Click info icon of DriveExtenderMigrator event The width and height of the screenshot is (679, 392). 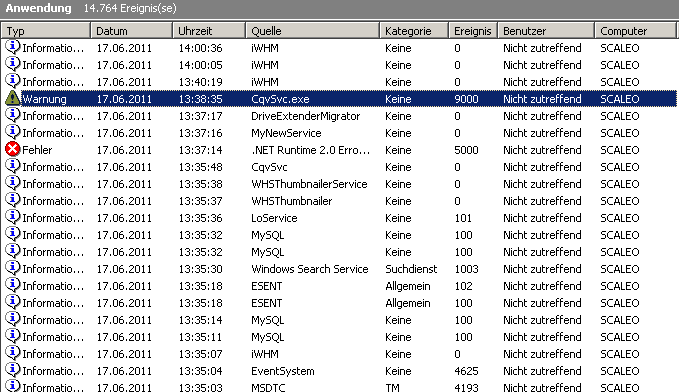coord(13,115)
